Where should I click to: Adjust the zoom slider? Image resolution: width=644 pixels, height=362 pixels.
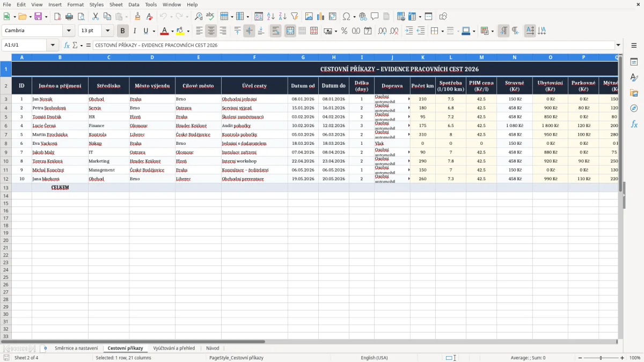coord(601,358)
